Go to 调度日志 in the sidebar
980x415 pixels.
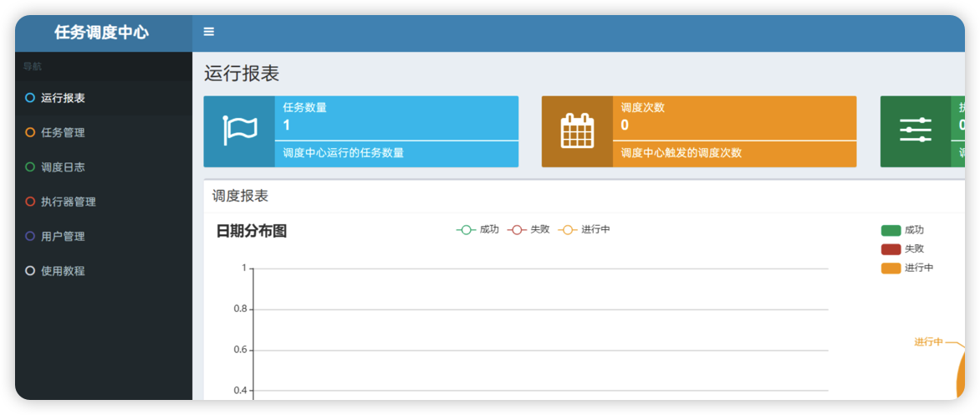(x=104, y=167)
